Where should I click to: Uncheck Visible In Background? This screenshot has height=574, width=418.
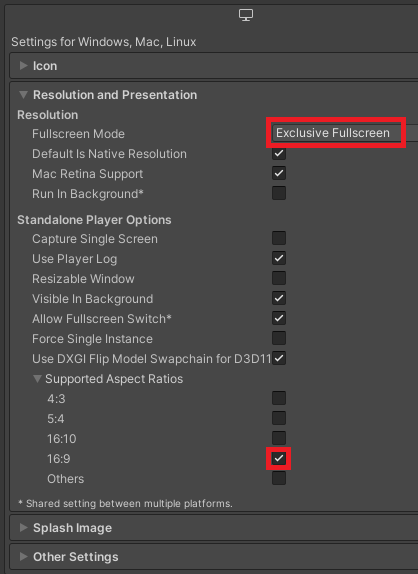click(279, 298)
